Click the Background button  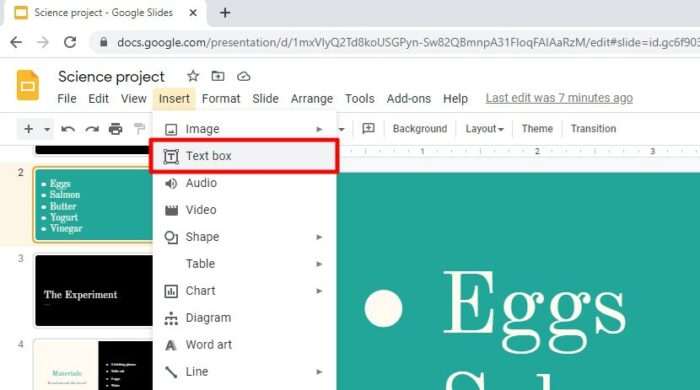click(x=420, y=129)
